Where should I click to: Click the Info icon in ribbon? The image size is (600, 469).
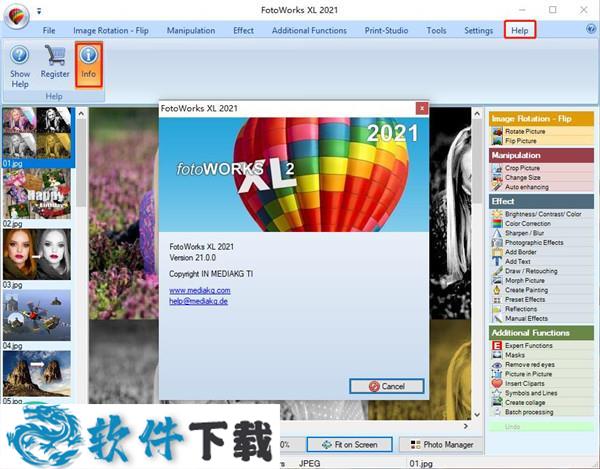click(89, 62)
